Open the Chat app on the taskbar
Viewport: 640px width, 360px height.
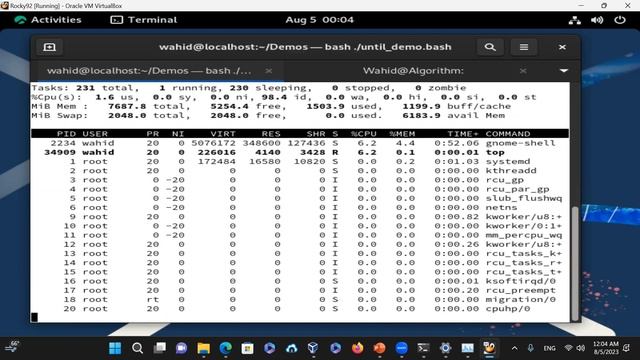(181, 348)
